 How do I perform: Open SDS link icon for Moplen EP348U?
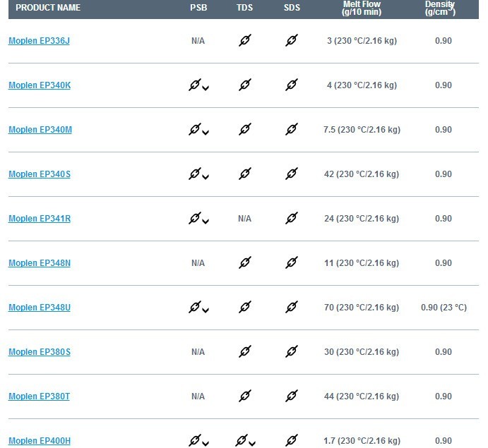(292, 307)
